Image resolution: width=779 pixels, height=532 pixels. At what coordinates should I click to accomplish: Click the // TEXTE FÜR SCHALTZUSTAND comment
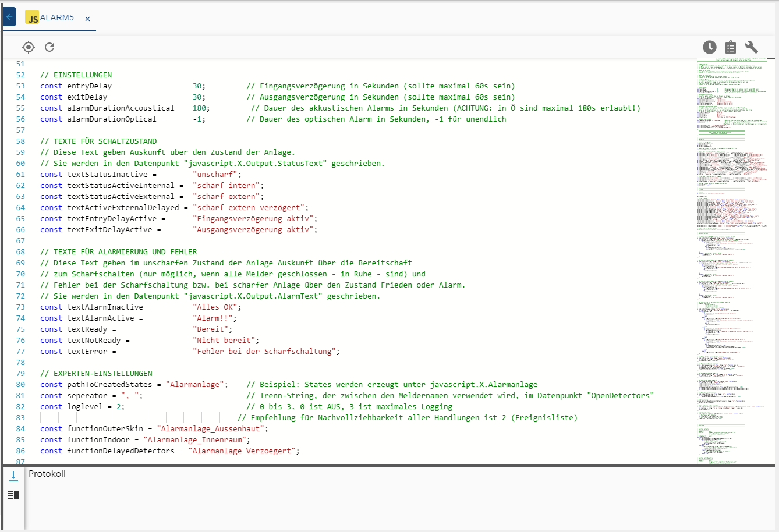(98, 141)
